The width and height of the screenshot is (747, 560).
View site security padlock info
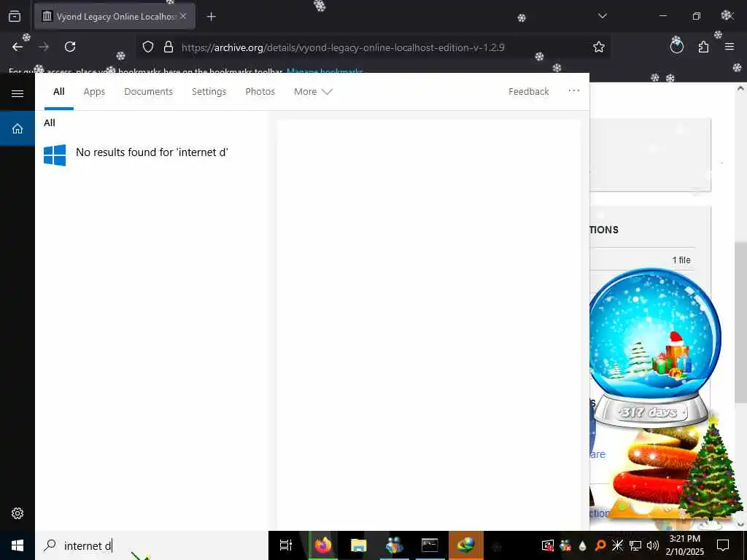click(x=169, y=47)
